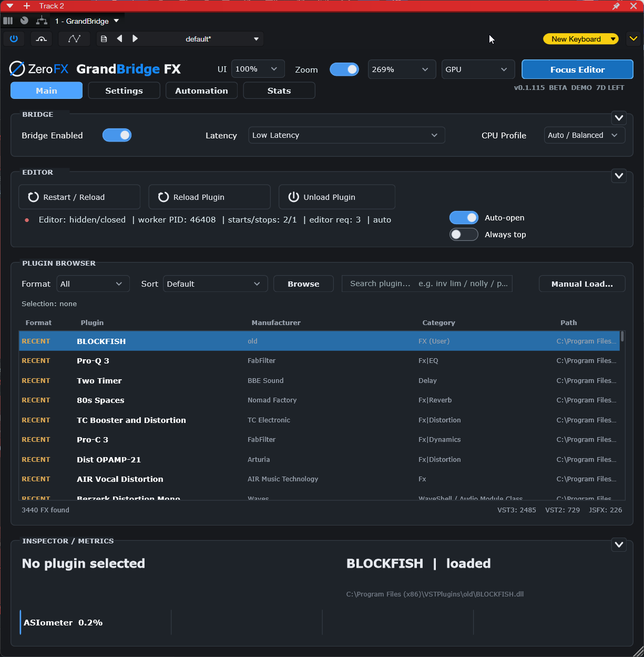The height and width of the screenshot is (657, 644).
Task: Open the GPU renderer dropdown
Action: (x=478, y=69)
